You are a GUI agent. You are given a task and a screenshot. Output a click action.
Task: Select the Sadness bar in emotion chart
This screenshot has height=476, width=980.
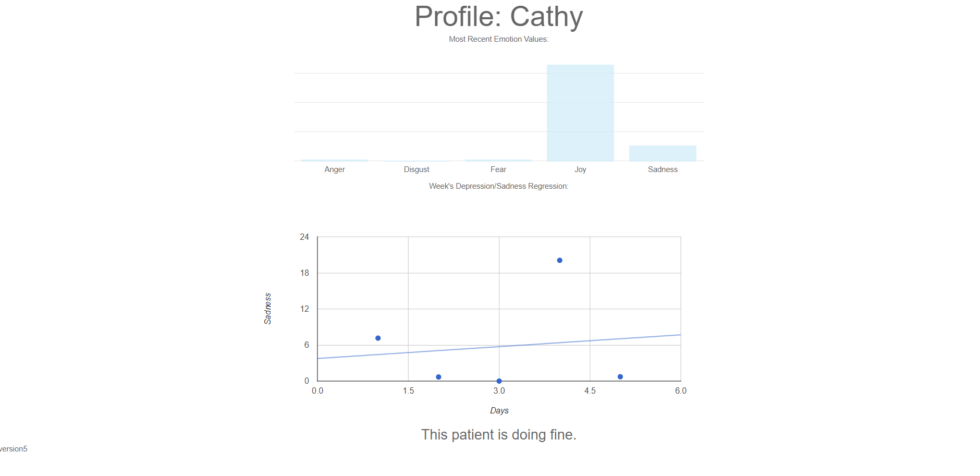(663, 153)
